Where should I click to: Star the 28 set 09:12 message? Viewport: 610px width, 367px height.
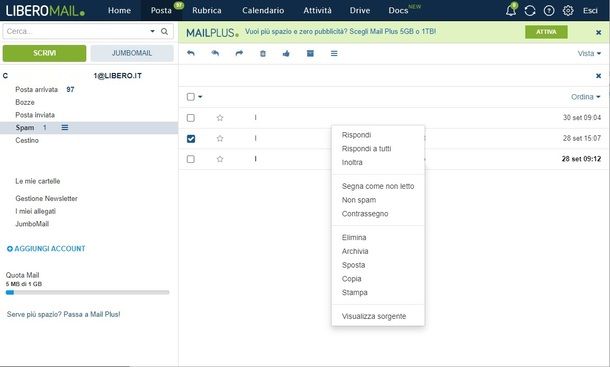[x=220, y=159]
